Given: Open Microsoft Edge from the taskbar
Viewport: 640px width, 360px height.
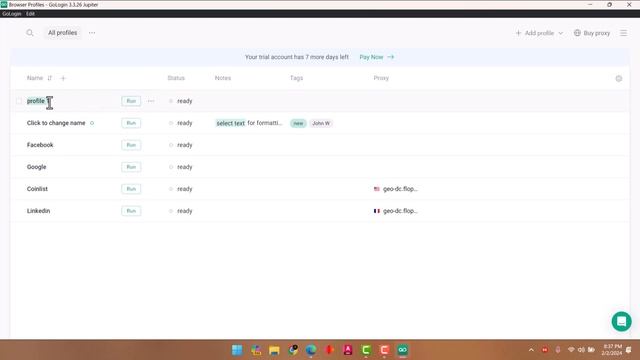Looking at the screenshot, I should [x=311, y=350].
